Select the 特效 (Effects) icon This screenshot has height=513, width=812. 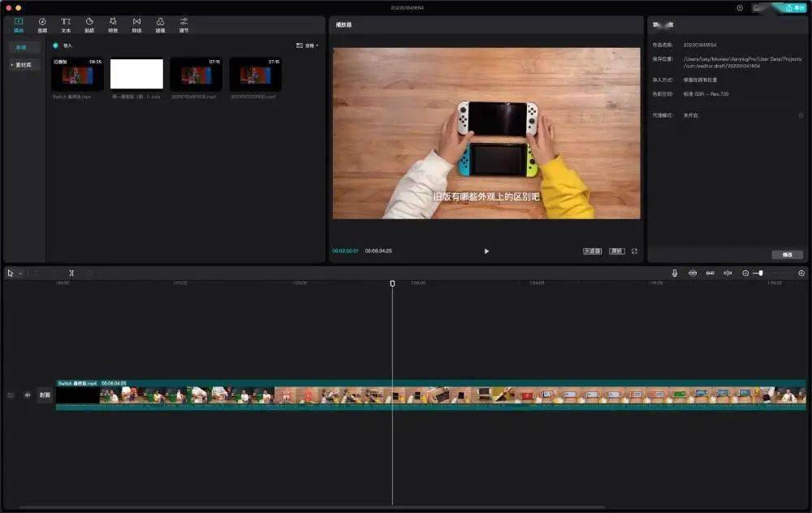[113, 24]
